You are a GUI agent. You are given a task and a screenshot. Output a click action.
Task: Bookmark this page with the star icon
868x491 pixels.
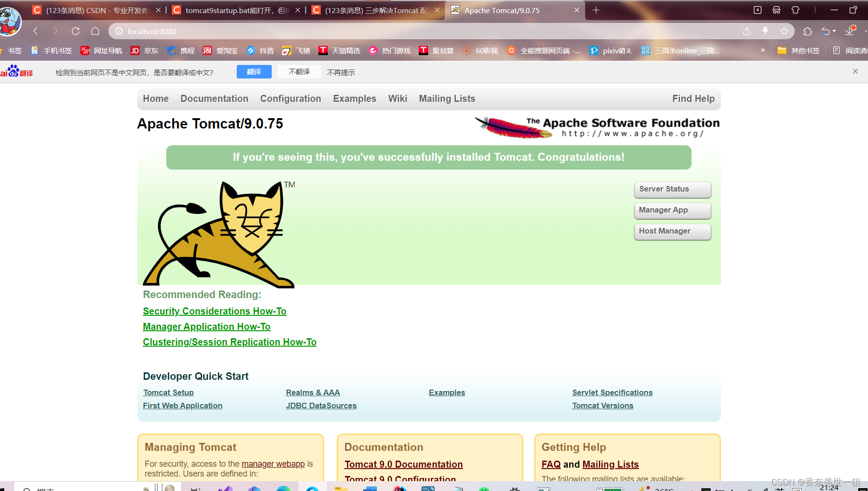click(x=784, y=31)
